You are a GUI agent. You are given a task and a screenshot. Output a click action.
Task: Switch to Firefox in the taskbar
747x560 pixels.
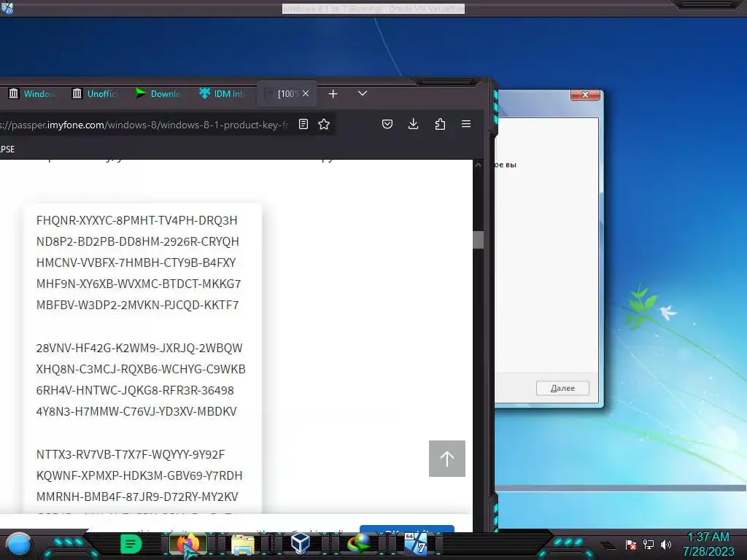(x=188, y=544)
